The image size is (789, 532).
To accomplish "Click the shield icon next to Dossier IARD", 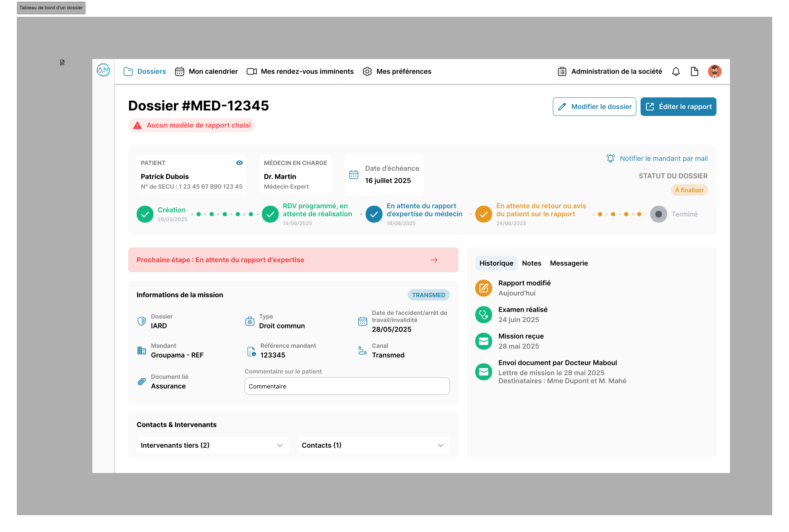I will pos(142,321).
